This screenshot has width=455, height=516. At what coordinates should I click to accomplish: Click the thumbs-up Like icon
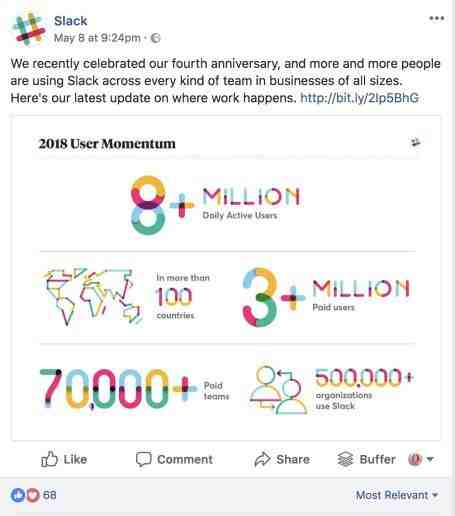49,459
